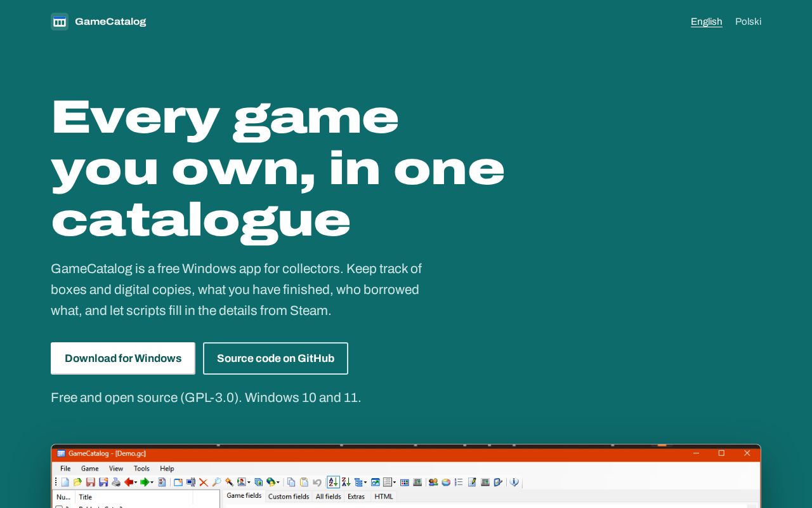812x508 pixels.
Task: Click the catalog properties document icon
Action: click(x=162, y=483)
